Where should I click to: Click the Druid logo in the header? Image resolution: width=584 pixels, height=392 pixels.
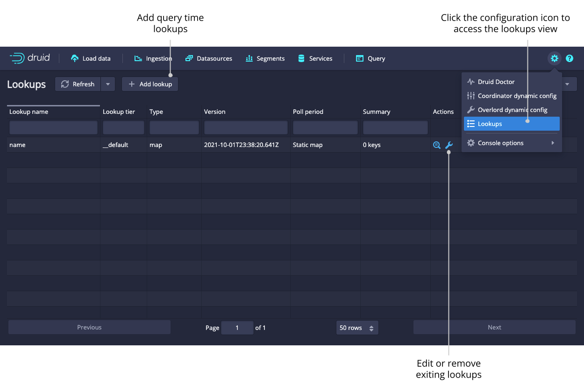[30, 58]
